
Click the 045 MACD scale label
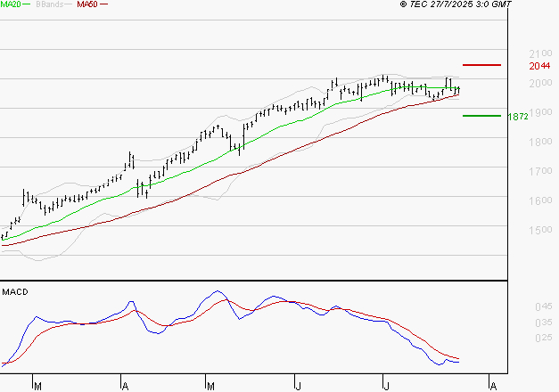click(544, 306)
